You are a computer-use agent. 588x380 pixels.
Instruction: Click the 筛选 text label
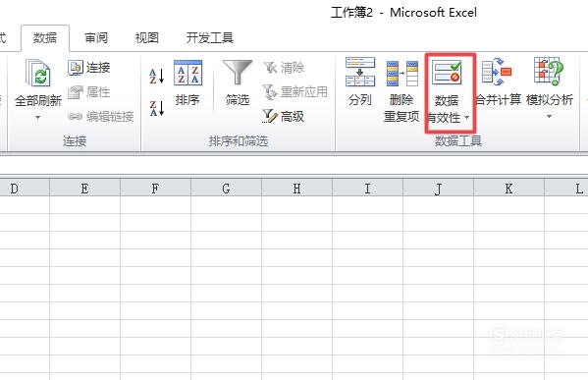[x=238, y=100]
